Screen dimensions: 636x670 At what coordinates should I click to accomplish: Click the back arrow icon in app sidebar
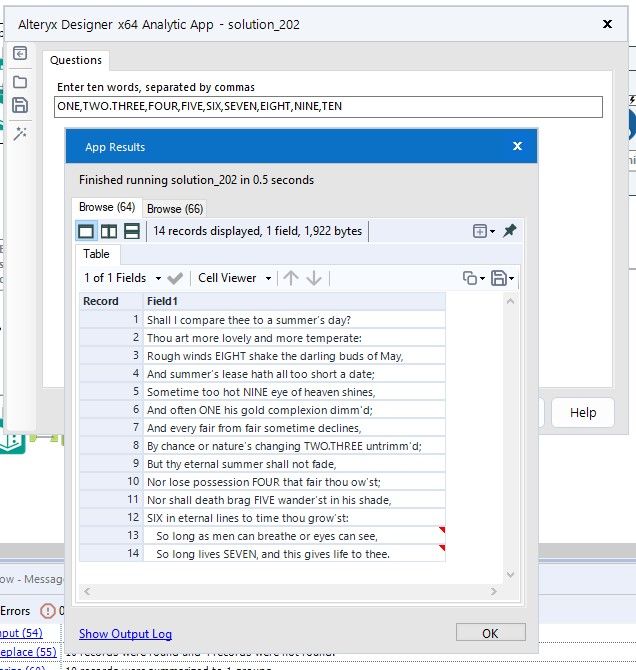pos(20,53)
